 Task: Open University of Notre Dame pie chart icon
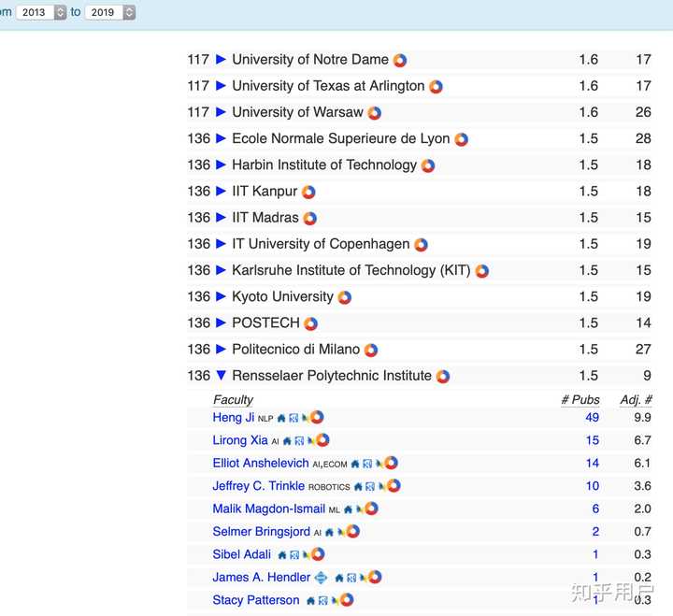[x=400, y=61]
